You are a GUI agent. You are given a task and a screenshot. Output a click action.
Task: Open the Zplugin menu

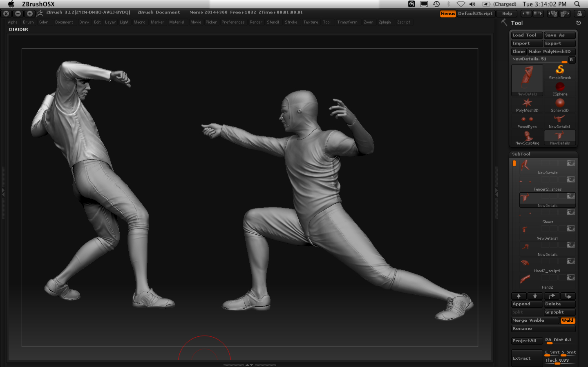(x=385, y=22)
